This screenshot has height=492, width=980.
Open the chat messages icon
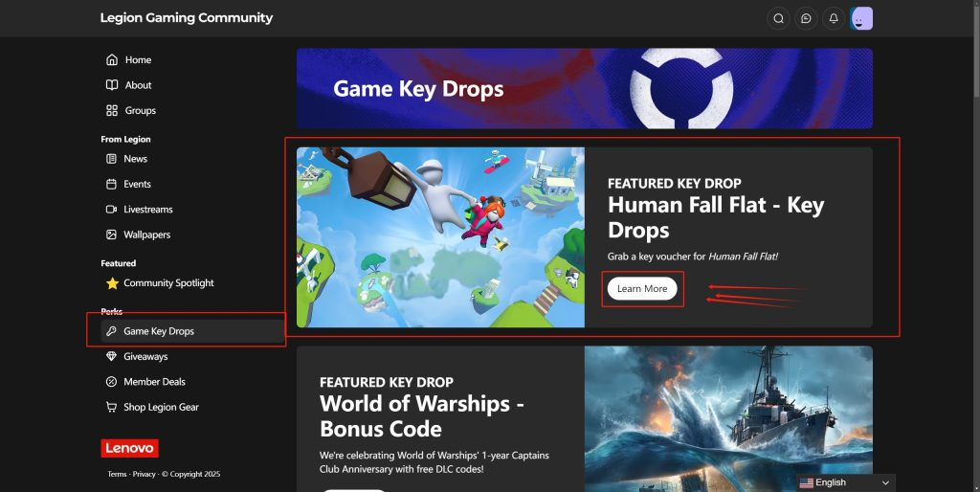[x=806, y=19]
